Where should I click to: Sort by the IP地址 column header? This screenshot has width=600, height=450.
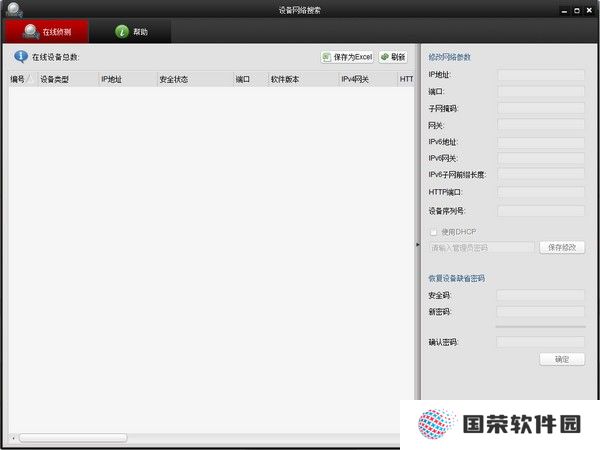click(128, 79)
